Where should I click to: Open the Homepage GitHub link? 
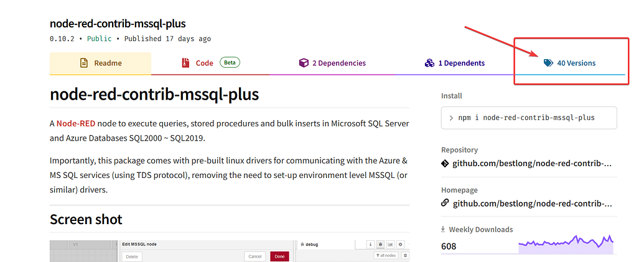click(532, 203)
